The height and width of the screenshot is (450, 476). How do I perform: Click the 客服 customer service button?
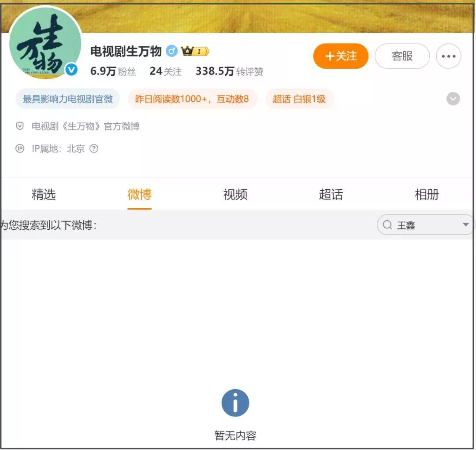[x=402, y=56]
